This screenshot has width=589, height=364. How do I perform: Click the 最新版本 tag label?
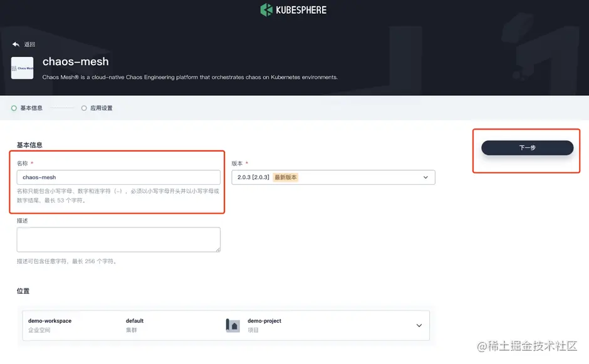[286, 177]
